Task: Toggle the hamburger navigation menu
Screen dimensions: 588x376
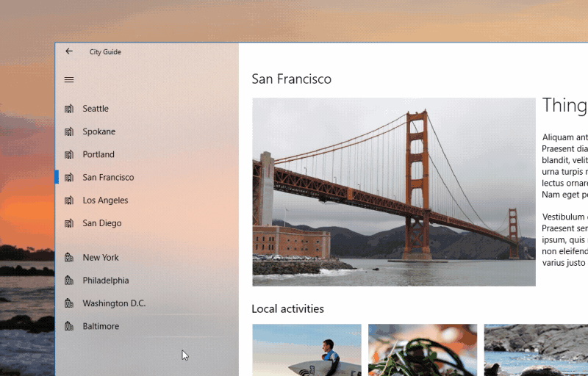Action: click(x=69, y=80)
